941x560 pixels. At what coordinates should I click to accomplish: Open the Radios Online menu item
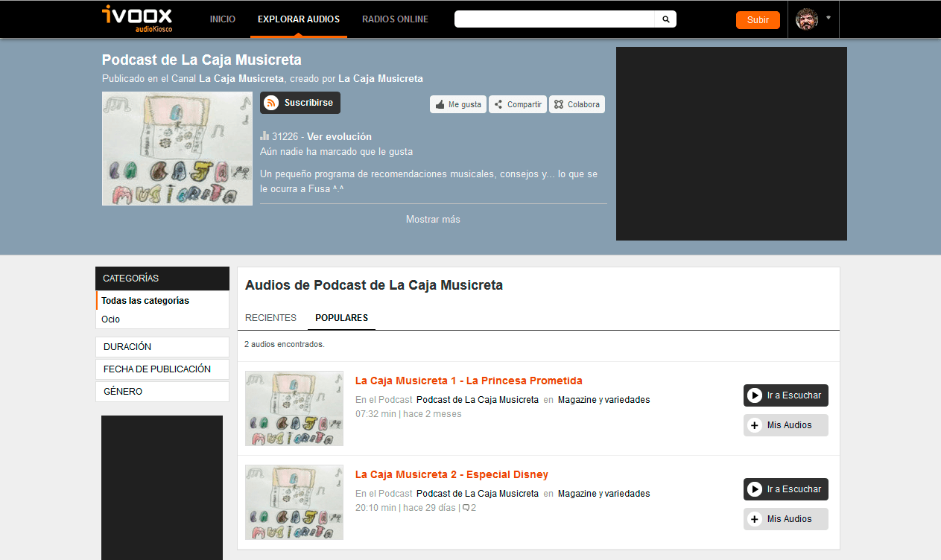[x=395, y=19]
